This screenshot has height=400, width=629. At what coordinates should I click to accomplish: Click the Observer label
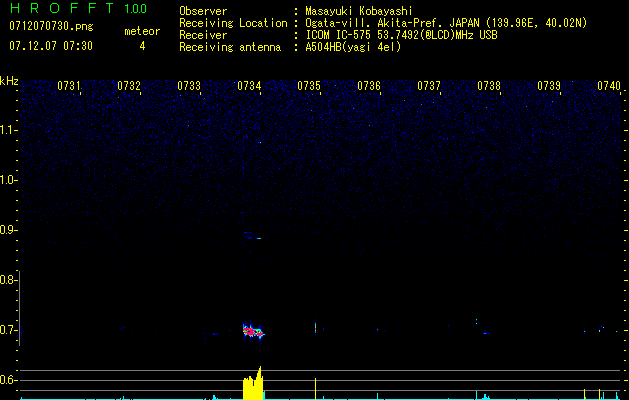pos(203,11)
